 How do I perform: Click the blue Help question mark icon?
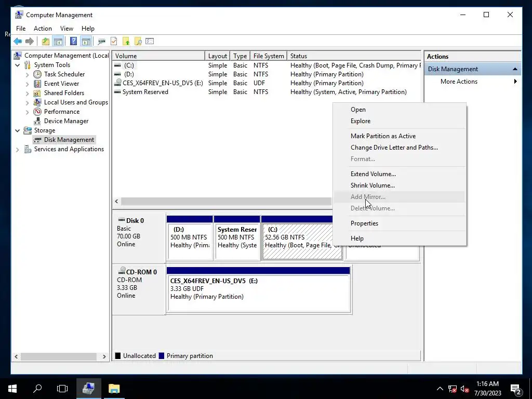point(73,41)
